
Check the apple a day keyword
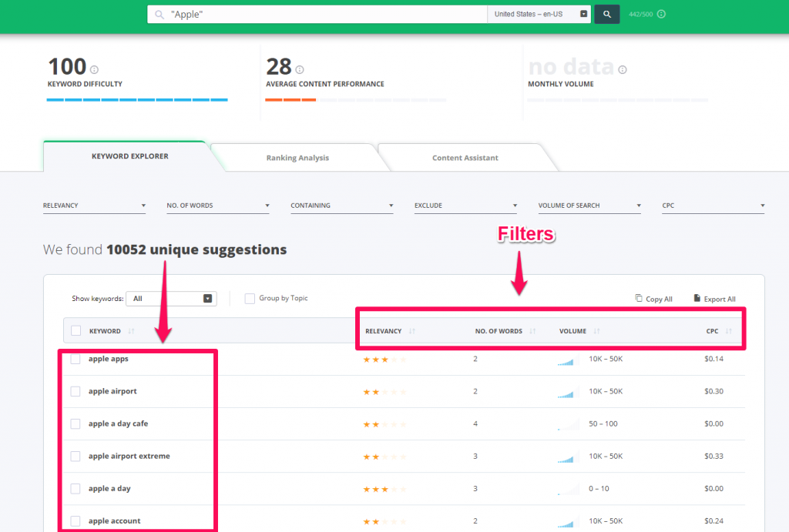[76, 489]
